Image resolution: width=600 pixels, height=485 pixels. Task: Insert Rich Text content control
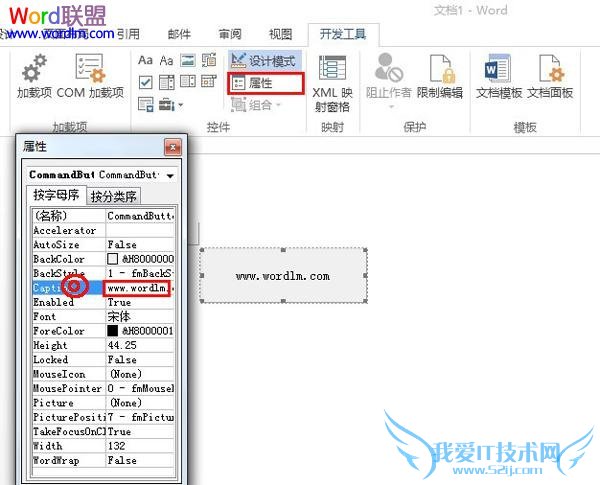click(145, 60)
